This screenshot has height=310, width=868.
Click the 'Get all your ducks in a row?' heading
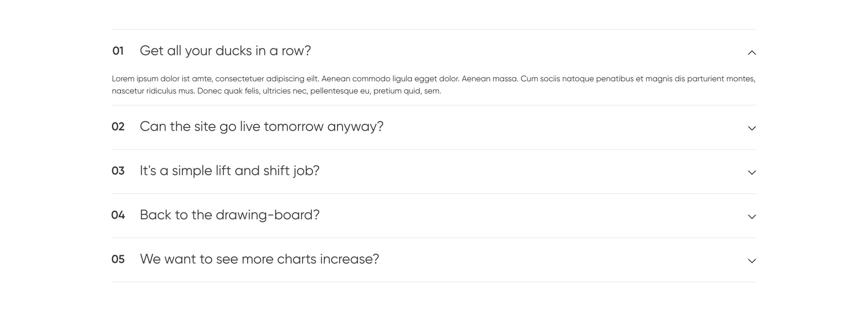(225, 51)
